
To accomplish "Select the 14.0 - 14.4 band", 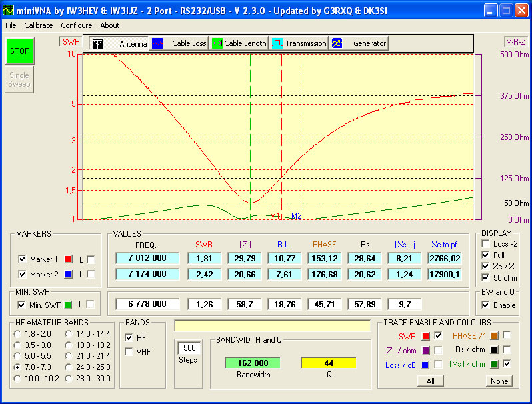I will 69,333.
